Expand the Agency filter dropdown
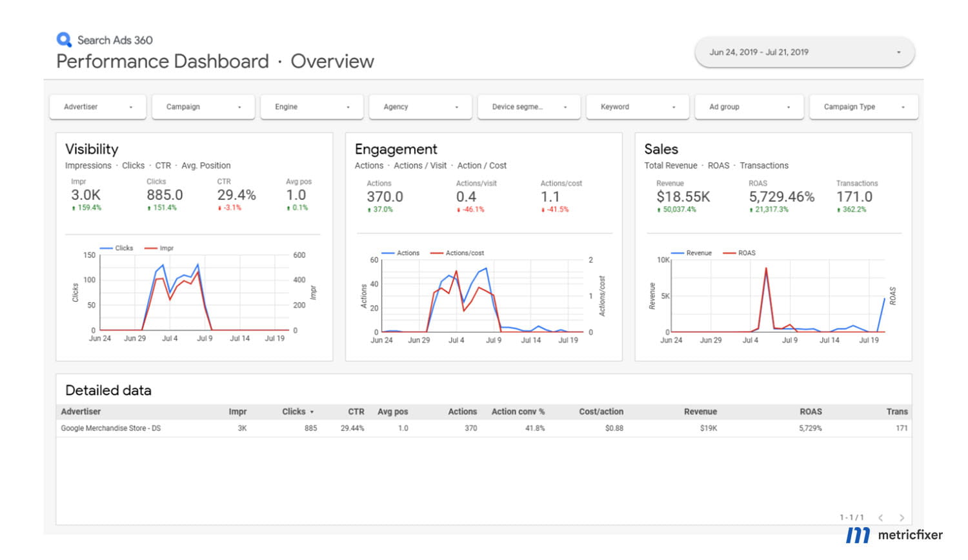The width and height of the screenshot is (968, 560). [x=420, y=107]
